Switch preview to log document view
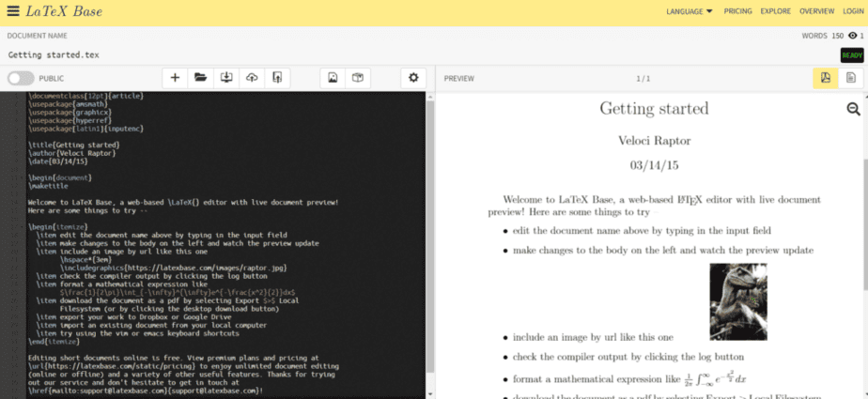 coord(851,78)
